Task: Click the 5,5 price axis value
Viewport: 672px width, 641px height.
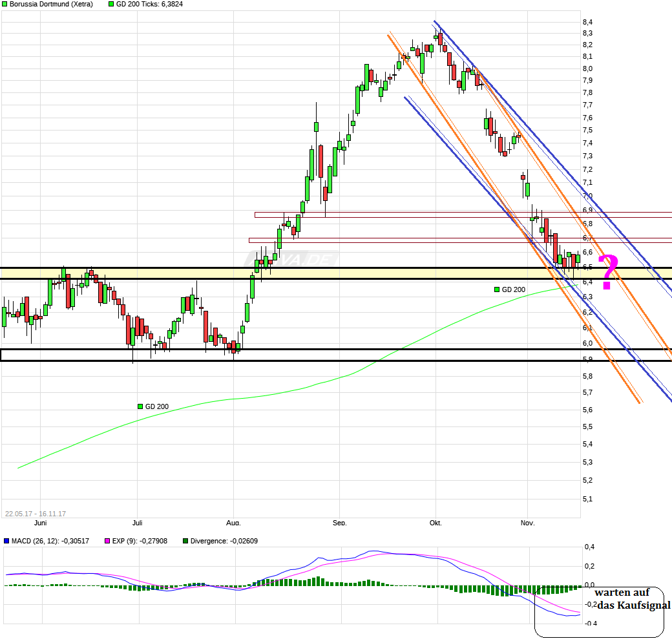Action: pyautogui.click(x=587, y=426)
